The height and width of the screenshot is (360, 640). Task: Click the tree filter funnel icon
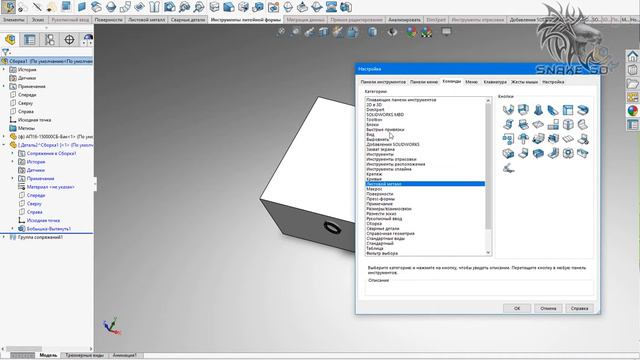5,52
